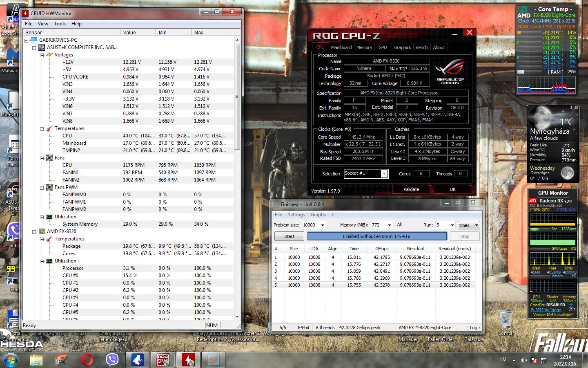Viewport: 588px width, 368px height.
Task: Click the Start button in LinX
Action: pyautogui.click(x=289, y=236)
